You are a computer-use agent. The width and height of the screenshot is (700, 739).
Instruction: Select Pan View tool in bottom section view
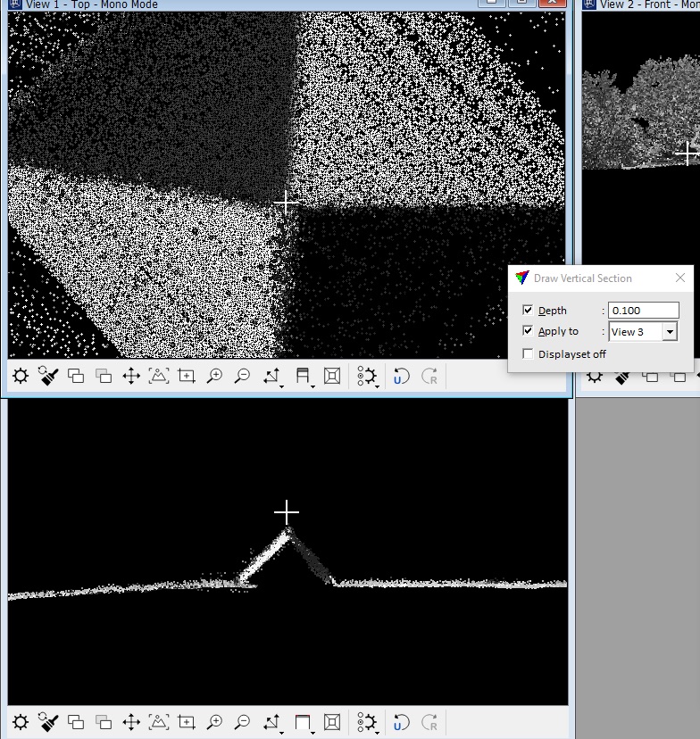(x=131, y=722)
